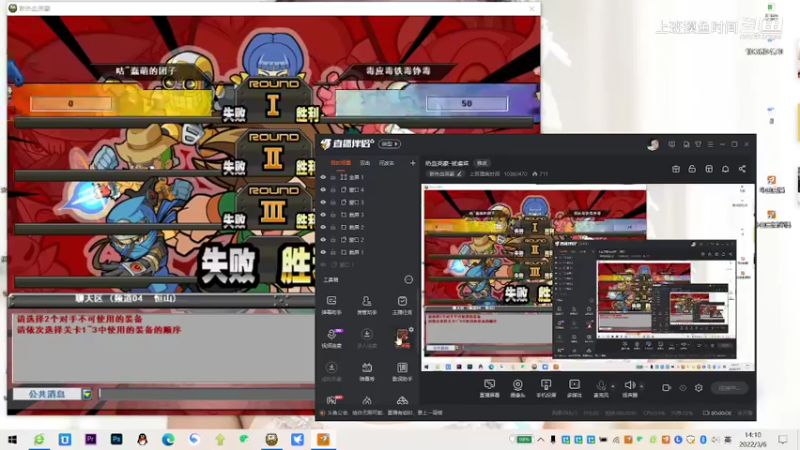The height and width of the screenshot is (450, 800).
Task: Toggle the lock on the 全屏 1 source
Action: pyautogui.click(x=333, y=177)
